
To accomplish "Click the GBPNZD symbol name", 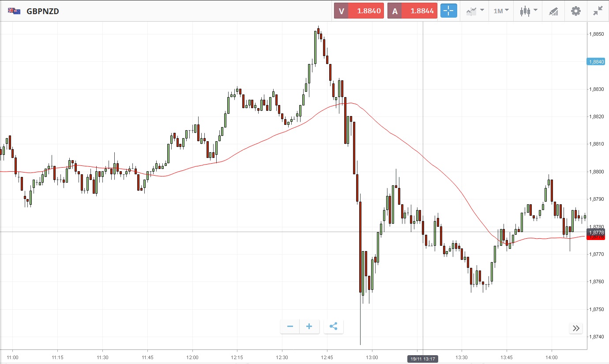I will point(43,11).
